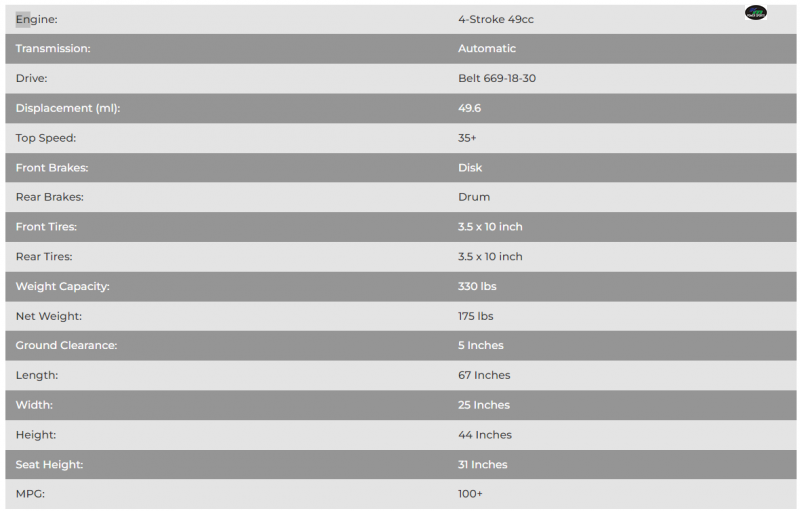Click the highlighted 'Engine:' label
800x511 pixels.
(x=36, y=19)
